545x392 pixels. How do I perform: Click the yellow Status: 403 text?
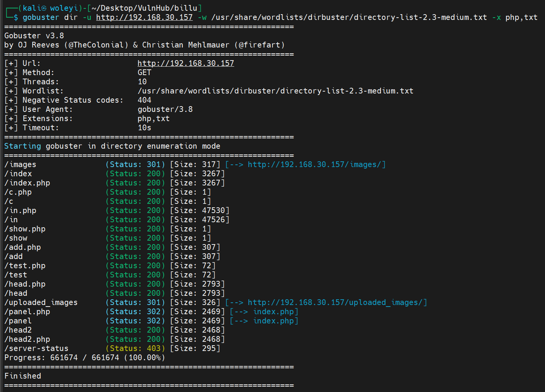135,348
